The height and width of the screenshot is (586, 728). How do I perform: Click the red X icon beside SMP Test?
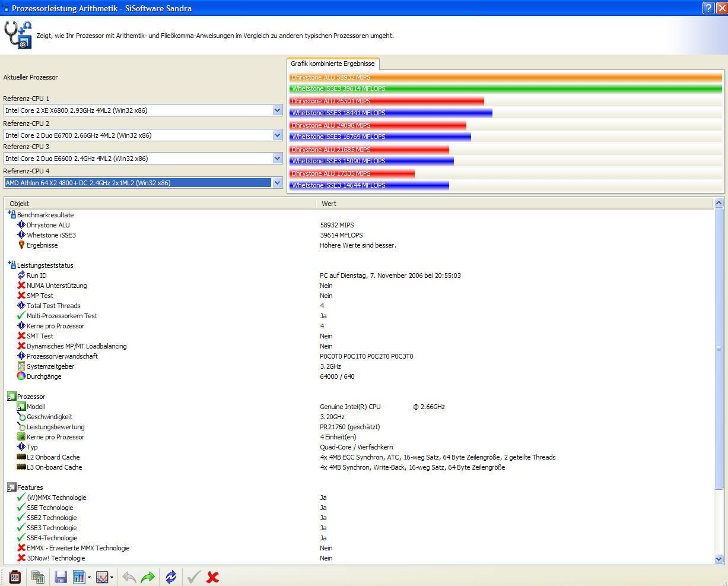[x=21, y=296]
